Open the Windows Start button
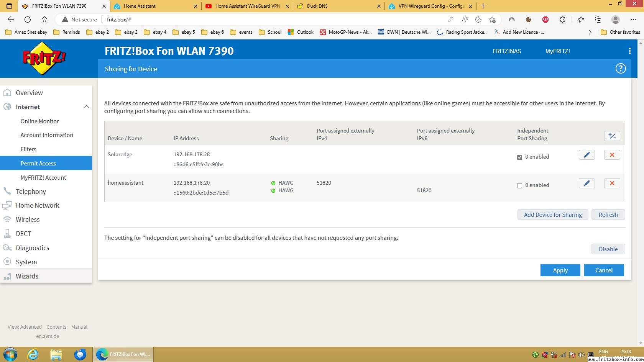644x362 pixels. tap(10, 354)
